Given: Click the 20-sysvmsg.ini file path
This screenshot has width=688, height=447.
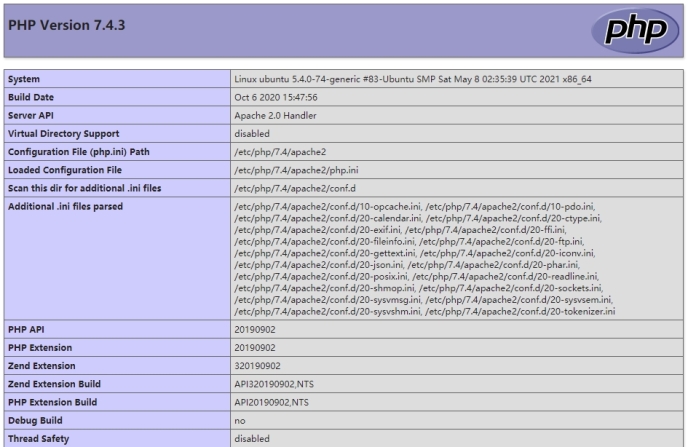Looking at the screenshot, I should [328, 300].
